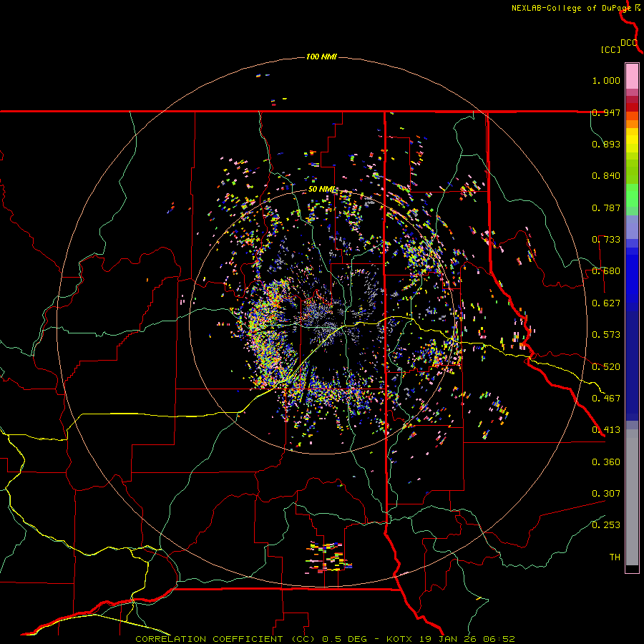Click the 50 NMI range ring label

pos(321,190)
